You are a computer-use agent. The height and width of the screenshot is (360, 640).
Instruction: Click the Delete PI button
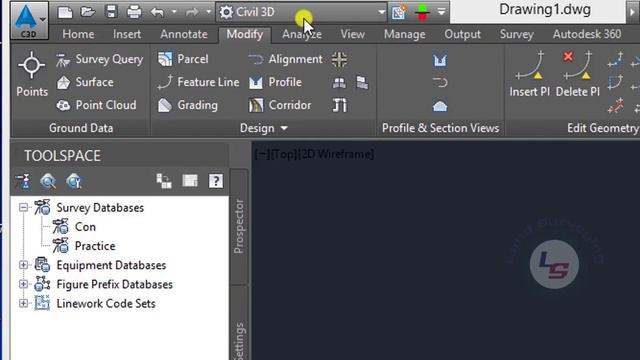(578, 74)
